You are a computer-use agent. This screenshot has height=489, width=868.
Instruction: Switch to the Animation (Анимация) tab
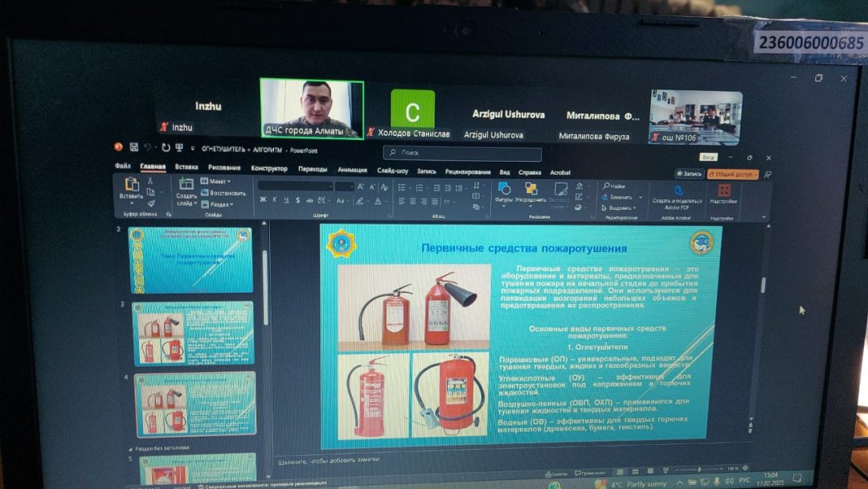(352, 170)
